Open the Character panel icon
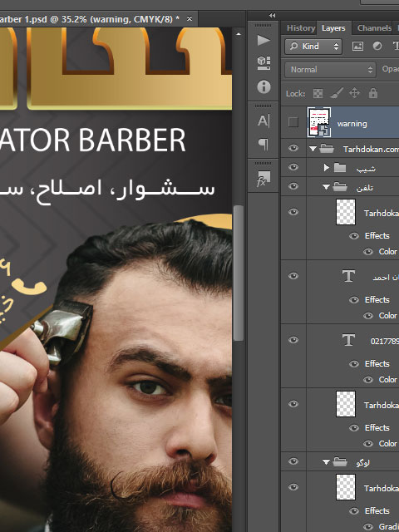This screenshot has width=399, height=532. click(264, 121)
